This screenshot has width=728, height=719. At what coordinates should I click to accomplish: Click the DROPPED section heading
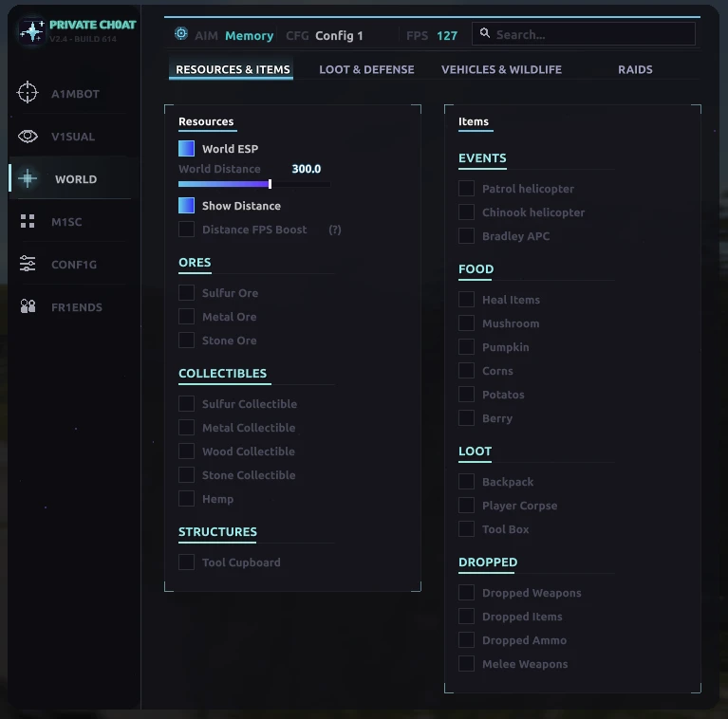(x=488, y=562)
